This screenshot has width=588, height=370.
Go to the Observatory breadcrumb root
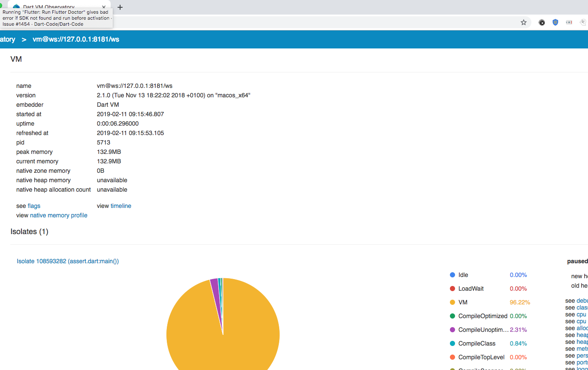(7, 39)
